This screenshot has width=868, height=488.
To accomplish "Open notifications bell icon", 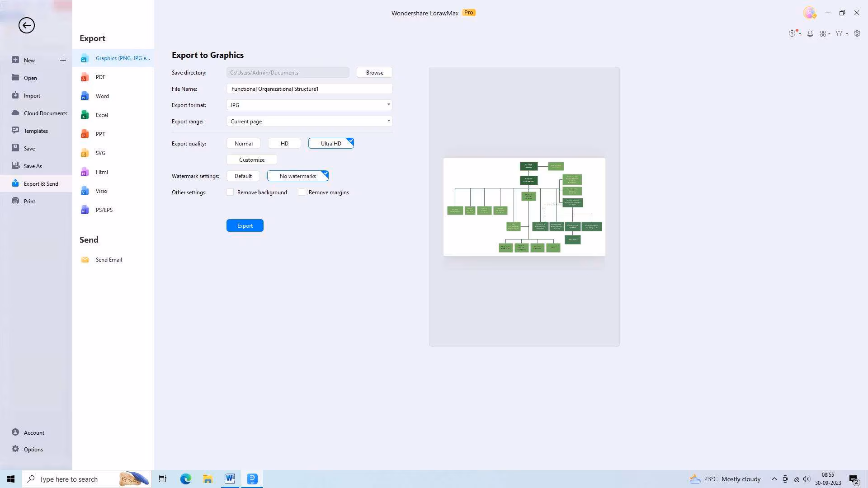I will click(x=810, y=33).
